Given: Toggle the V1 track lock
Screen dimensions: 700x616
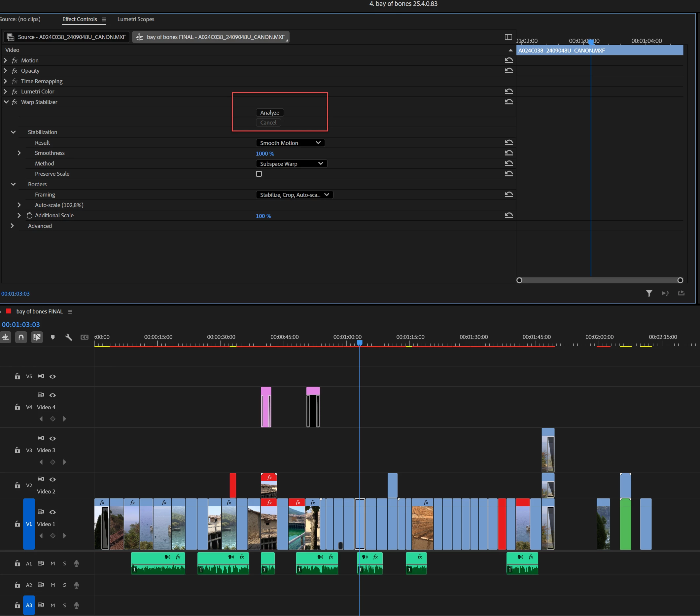Looking at the screenshot, I should pos(17,524).
